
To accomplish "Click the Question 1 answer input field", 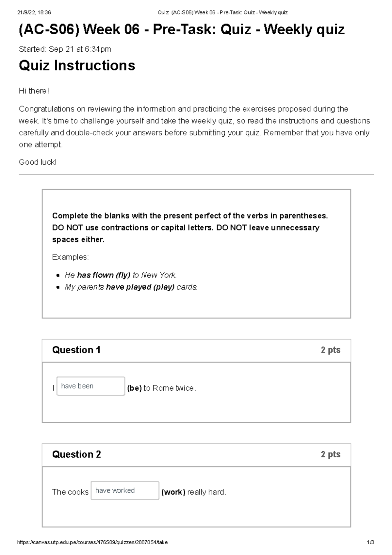I will tap(90, 386).
